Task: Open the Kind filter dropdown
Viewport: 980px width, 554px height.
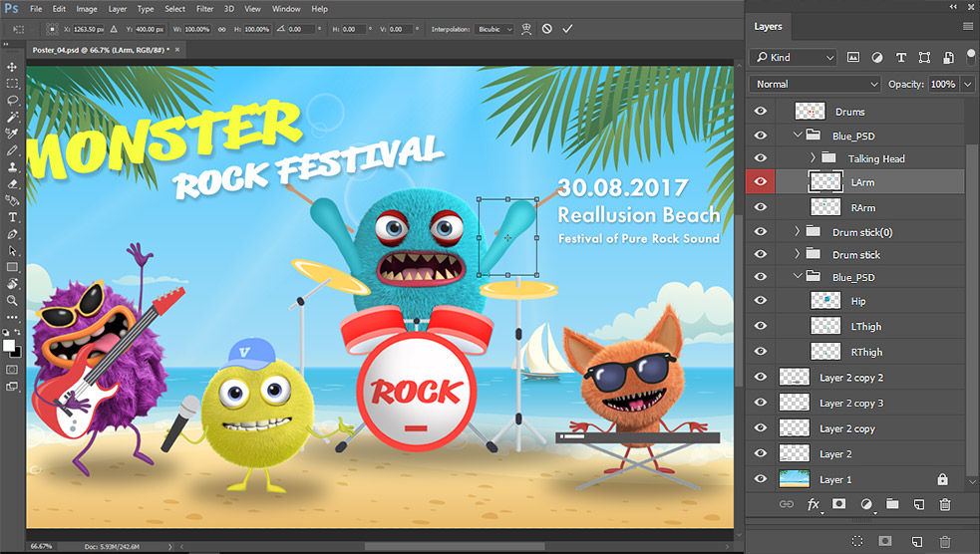Action: [794, 58]
